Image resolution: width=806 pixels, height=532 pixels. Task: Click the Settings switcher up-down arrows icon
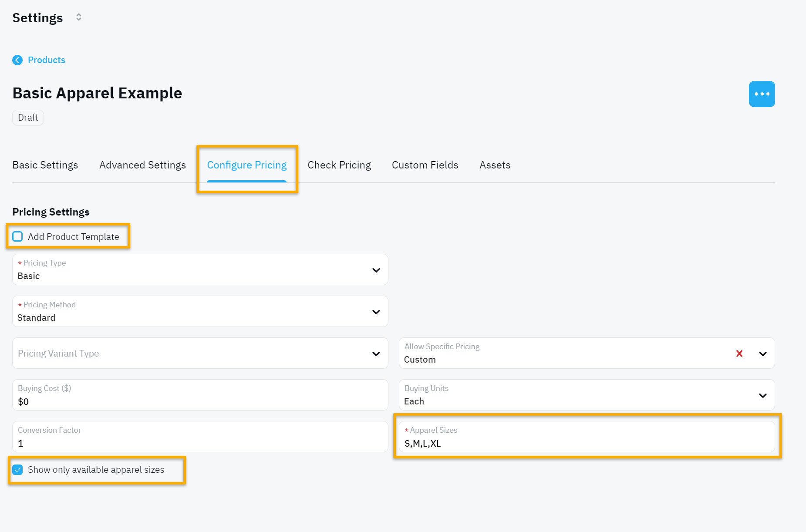(x=79, y=17)
